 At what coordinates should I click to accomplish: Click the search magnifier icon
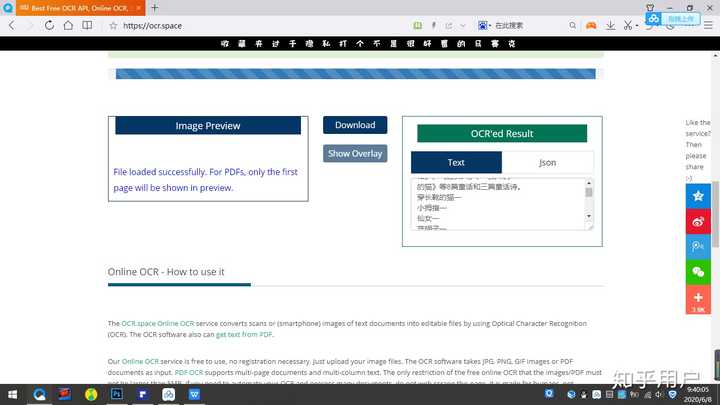(572, 25)
